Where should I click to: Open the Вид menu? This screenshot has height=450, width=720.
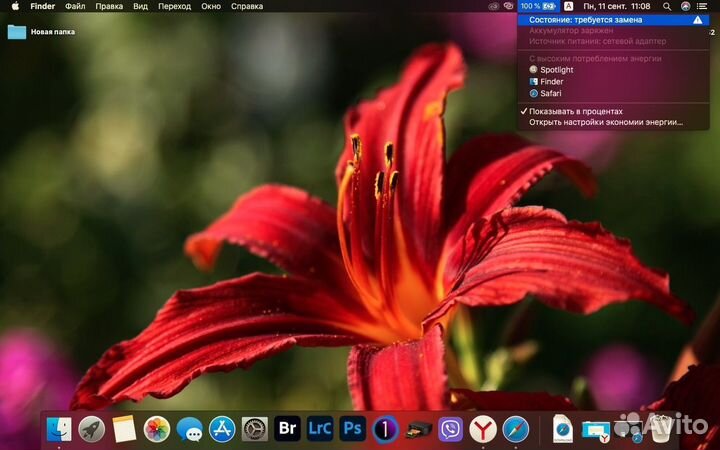141,6
